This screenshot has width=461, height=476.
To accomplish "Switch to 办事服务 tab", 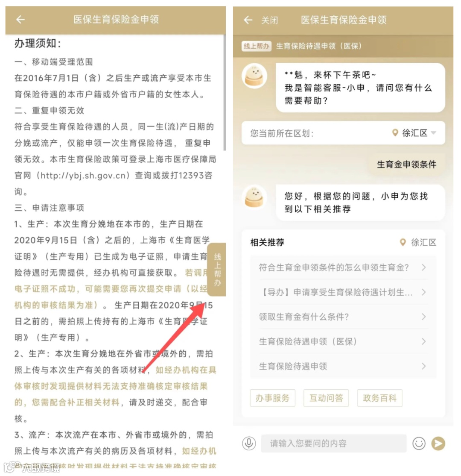I will tap(273, 398).
